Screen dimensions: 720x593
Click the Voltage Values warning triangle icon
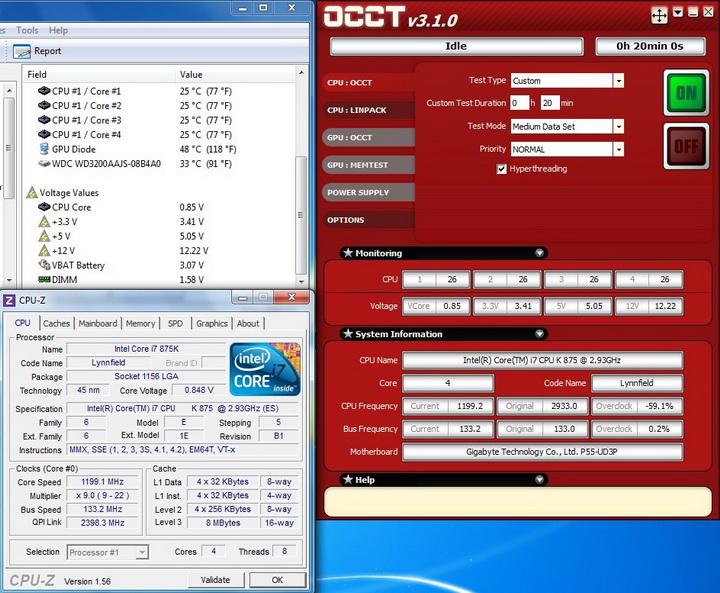[32, 192]
